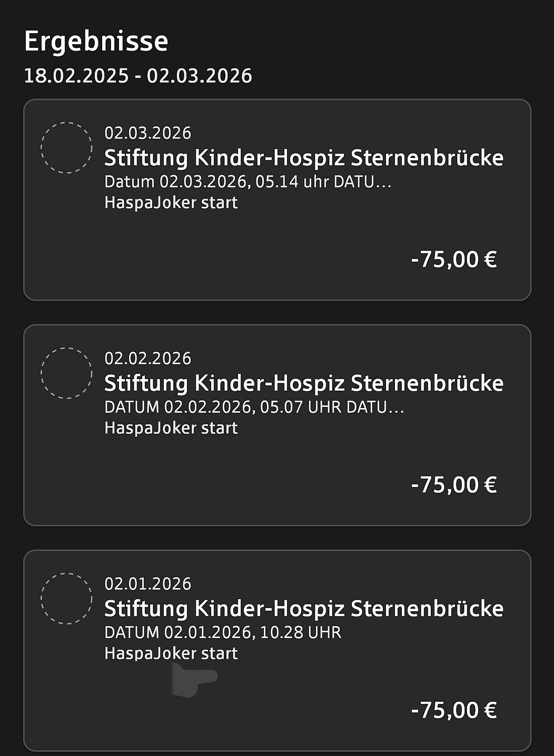Open the 02.02.2026 Sternenbrücke transaction title
The image size is (554, 756).
point(303,383)
